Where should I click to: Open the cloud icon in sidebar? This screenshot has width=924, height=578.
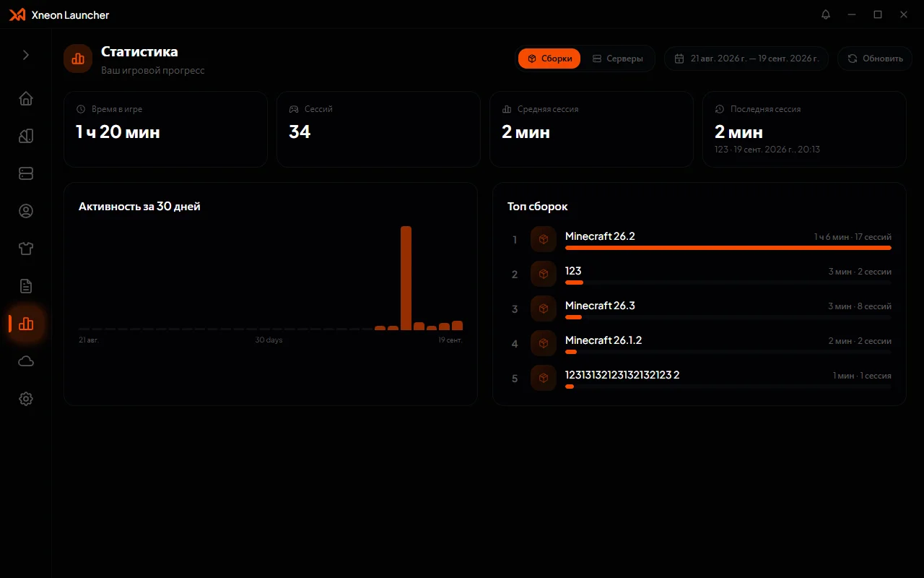click(x=26, y=361)
